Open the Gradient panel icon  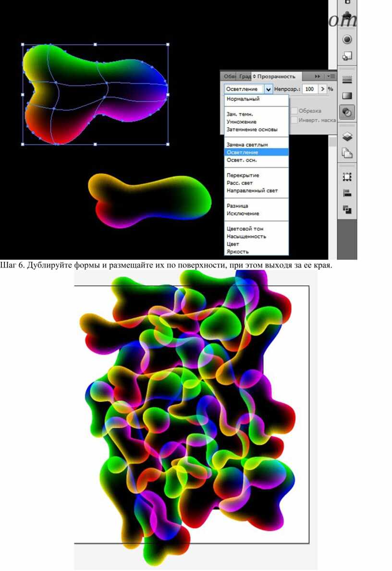(347, 96)
